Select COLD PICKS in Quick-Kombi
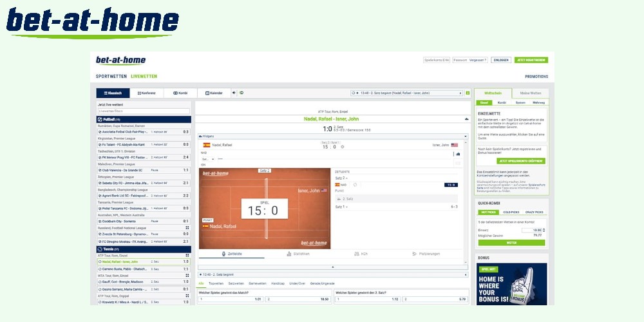644x322 pixels. tap(511, 213)
